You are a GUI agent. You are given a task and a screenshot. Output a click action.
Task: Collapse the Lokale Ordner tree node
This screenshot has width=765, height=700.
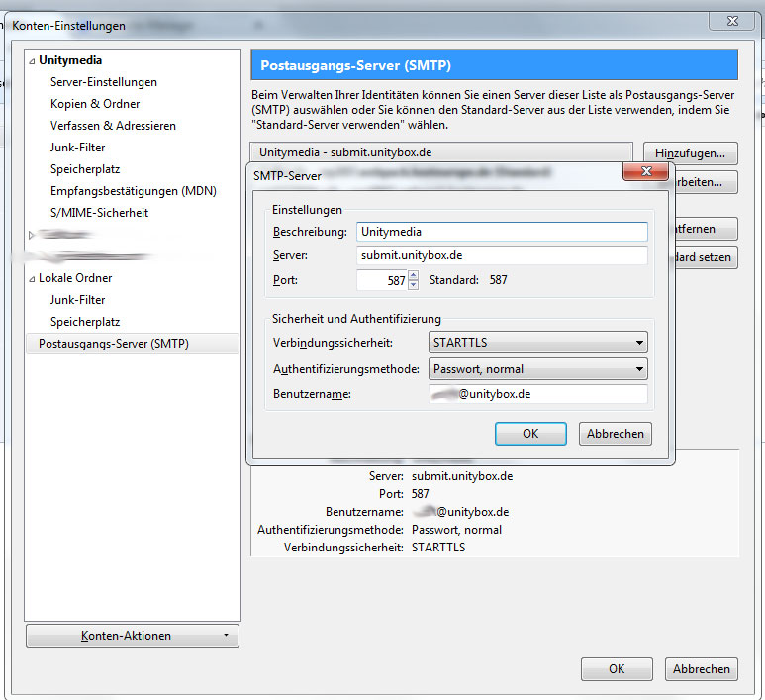[x=32, y=279]
